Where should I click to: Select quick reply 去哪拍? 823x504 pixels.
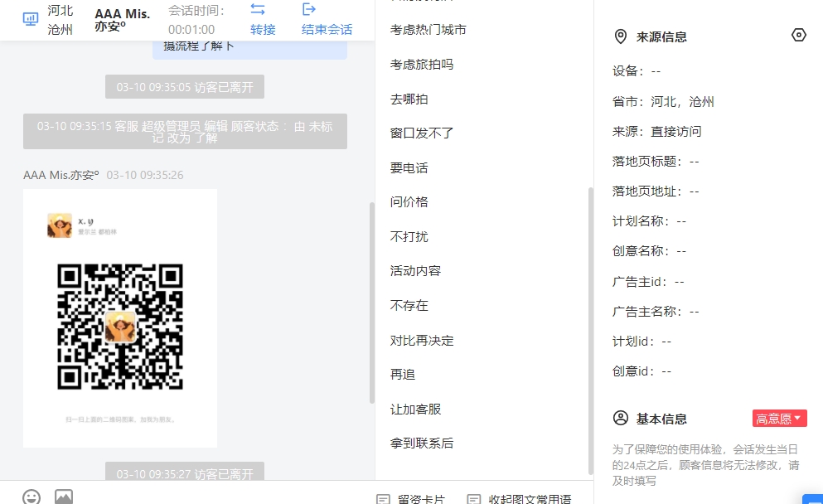coord(409,99)
